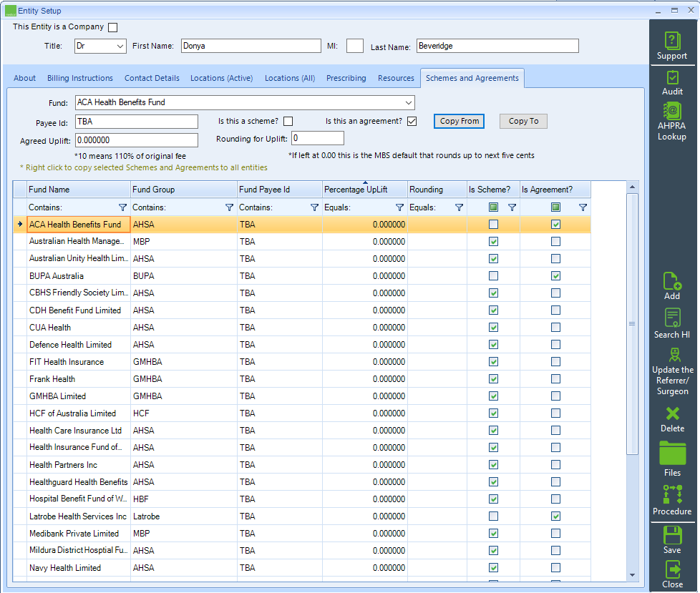700x593 pixels.
Task: Click the Entity Setup window app icon
Action: [10, 11]
